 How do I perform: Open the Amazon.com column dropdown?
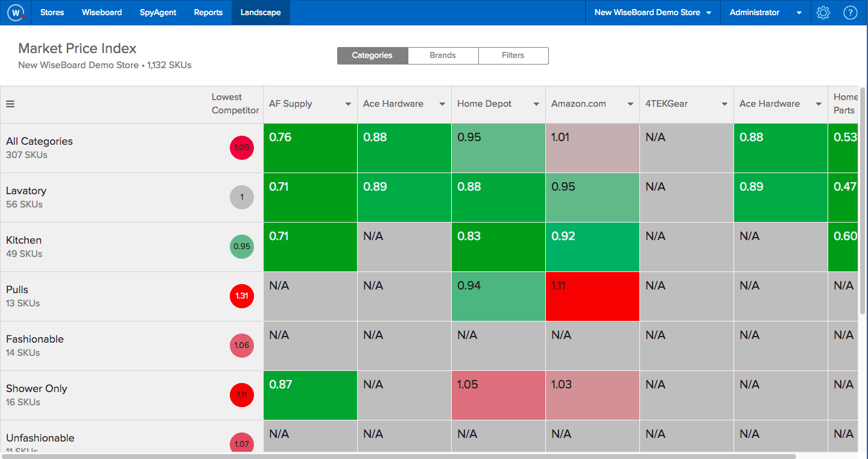click(631, 104)
